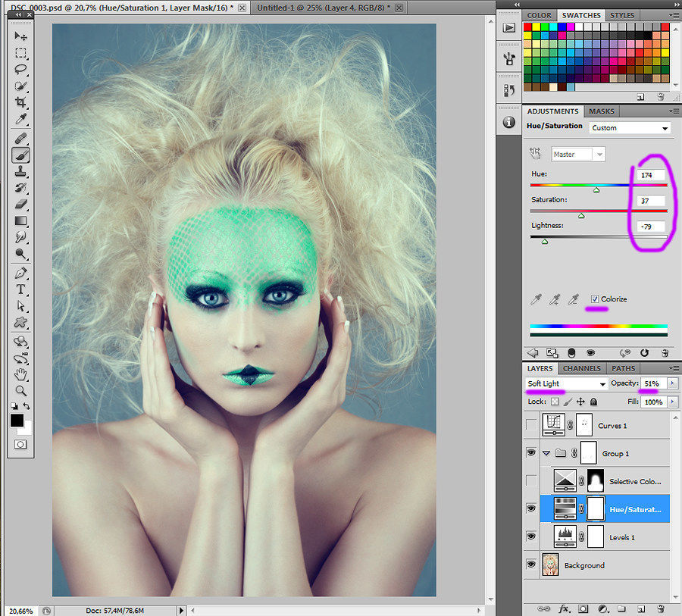Return to the adjustment list
Image resolution: width=682 pixels, height=616 pixels.
(533, 353)
